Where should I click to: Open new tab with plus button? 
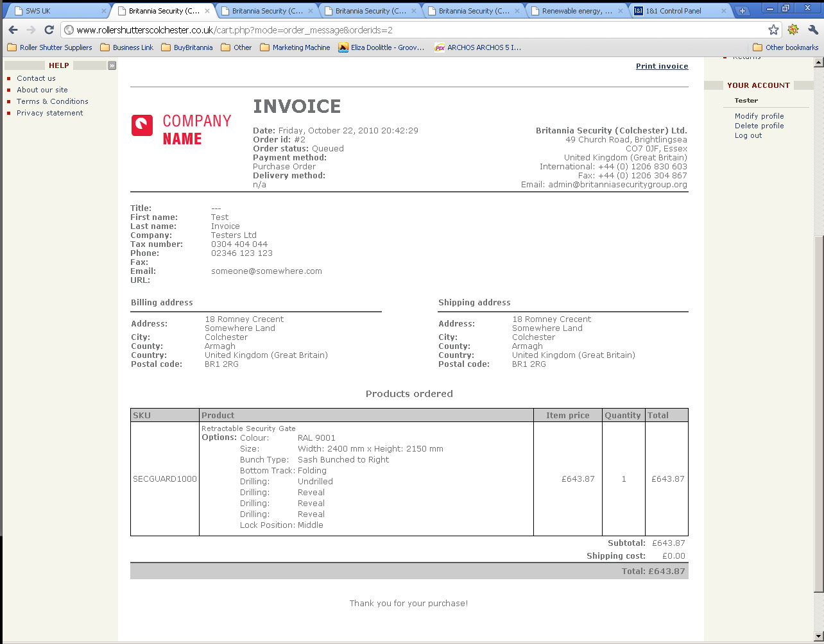pyautogui.click(x=742, y=11)
